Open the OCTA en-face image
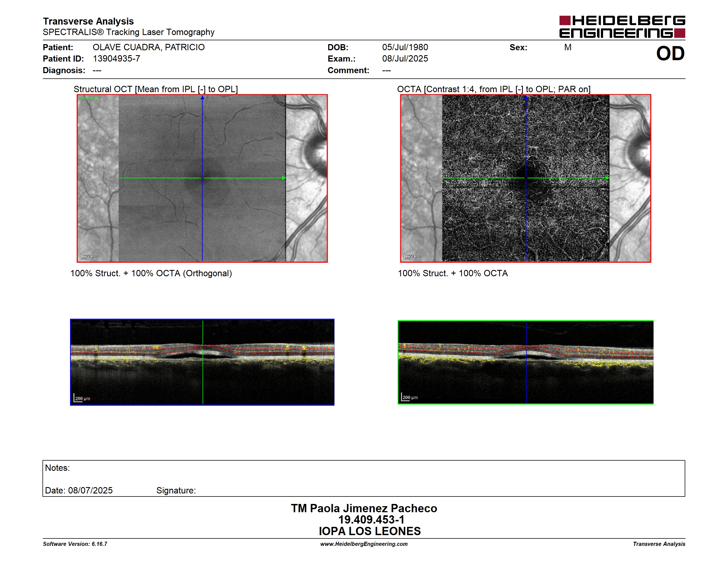 pos(526,178)
